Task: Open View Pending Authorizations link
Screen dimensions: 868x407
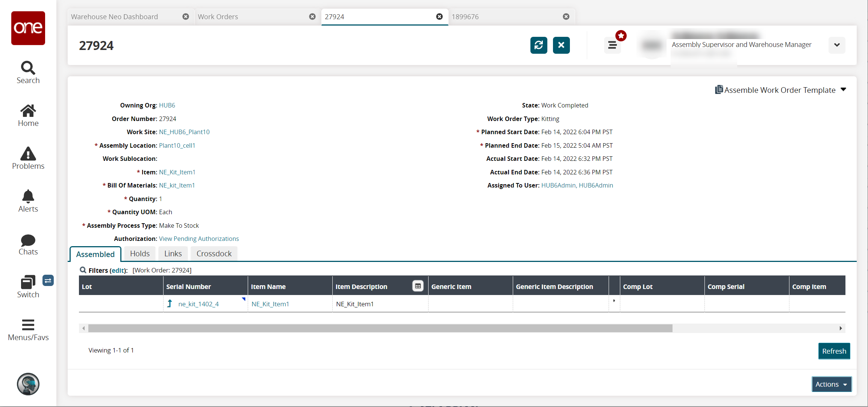Action: [x=198, y=239]
